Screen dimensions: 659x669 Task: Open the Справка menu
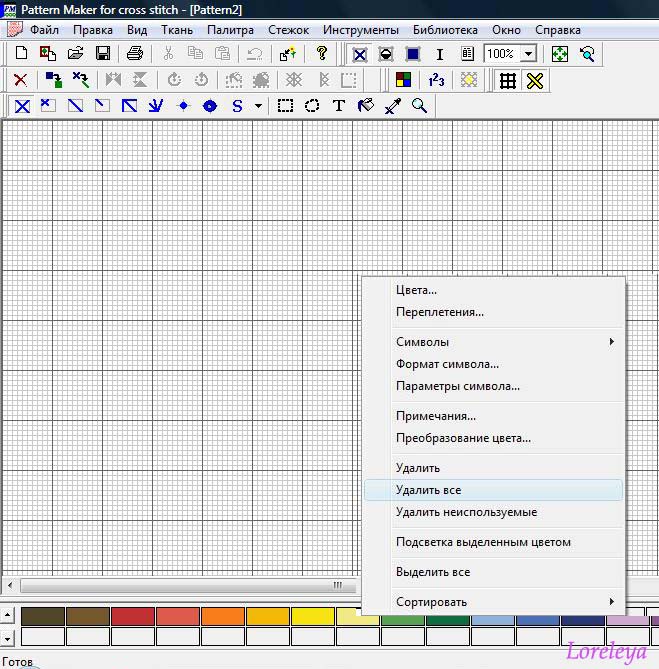point(558,30)
